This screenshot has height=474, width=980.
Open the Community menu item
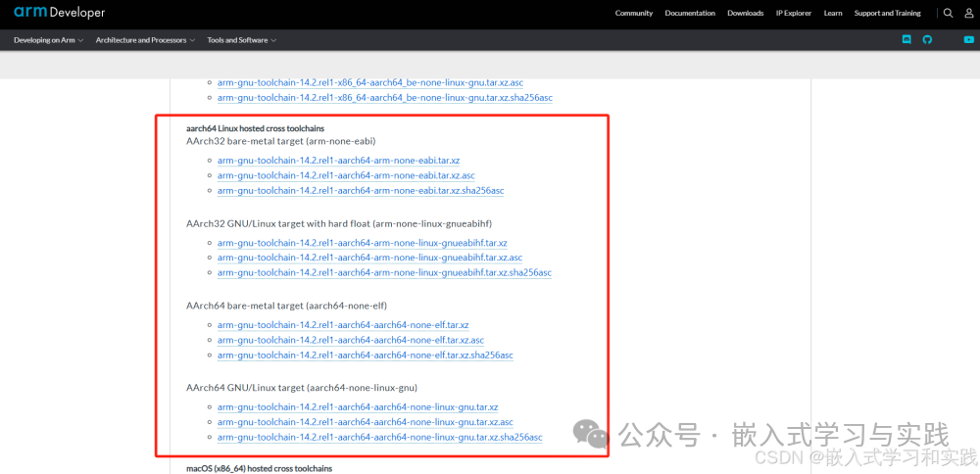point(633,13)
